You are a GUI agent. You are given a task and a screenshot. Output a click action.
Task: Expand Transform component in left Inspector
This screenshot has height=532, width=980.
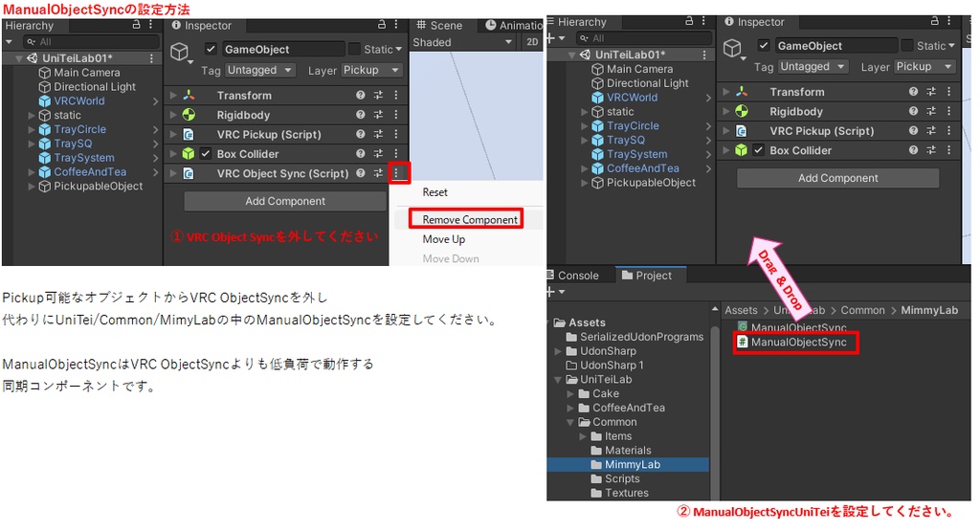173,95
